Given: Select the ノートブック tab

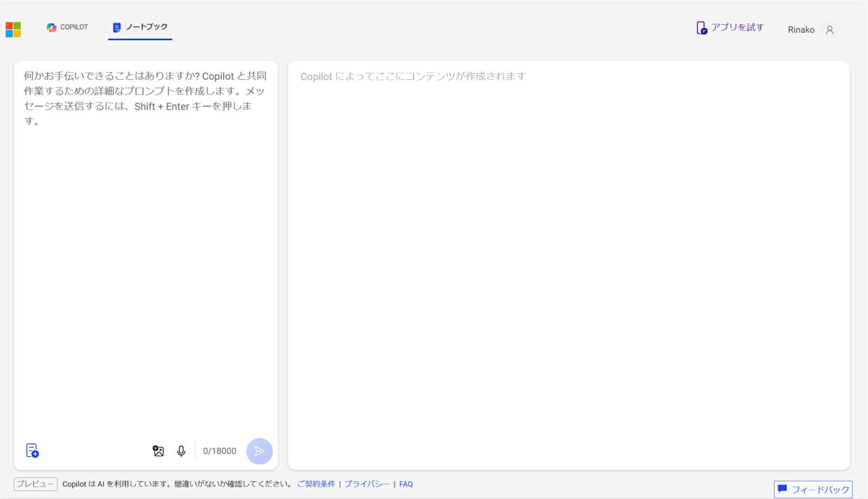Looking at the screenshot, I should click(x=140, y=26).
